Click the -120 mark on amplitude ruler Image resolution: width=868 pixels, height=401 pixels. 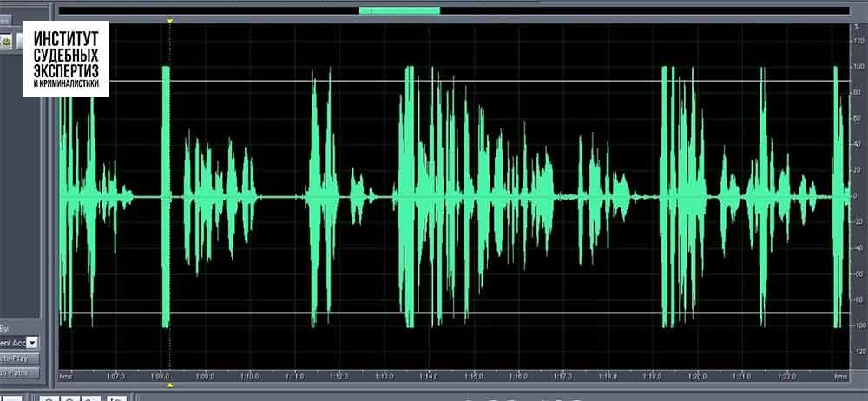pos(858,352)
